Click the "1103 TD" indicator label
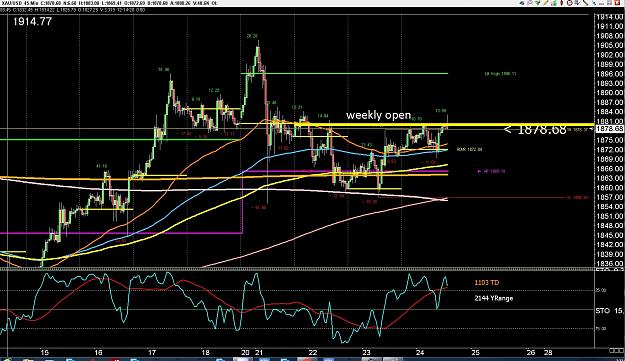 coord(487,283)
